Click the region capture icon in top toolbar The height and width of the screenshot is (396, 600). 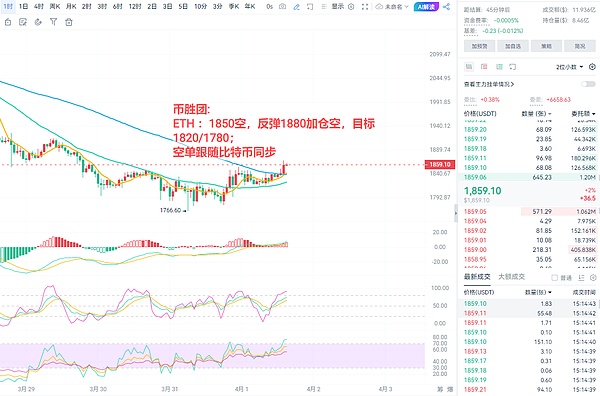[x=310, y=7]
